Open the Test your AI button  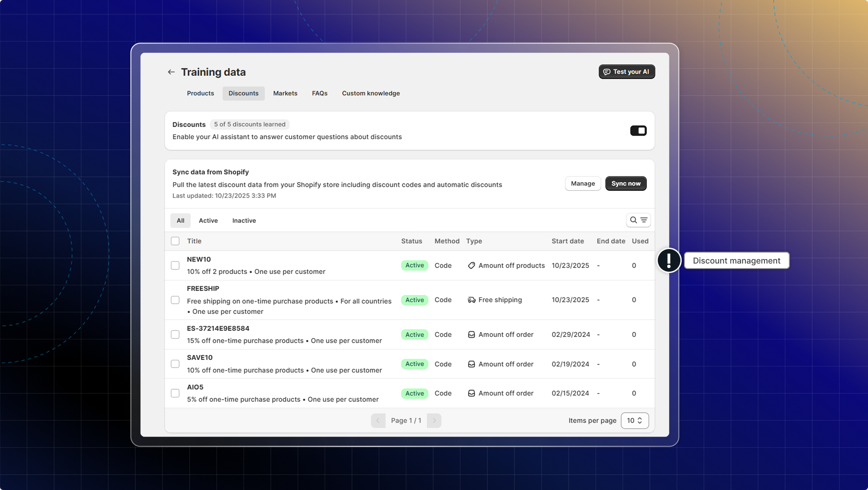point(626,72)
